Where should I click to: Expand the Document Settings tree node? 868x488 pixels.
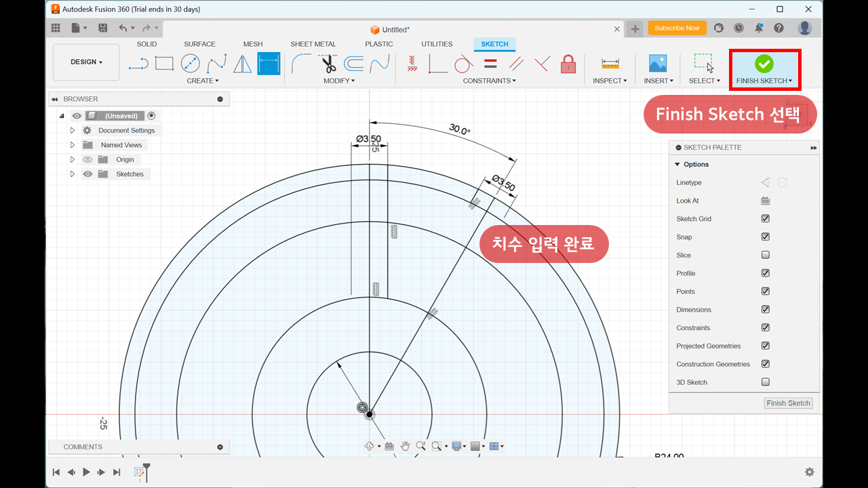coord(73,130)
